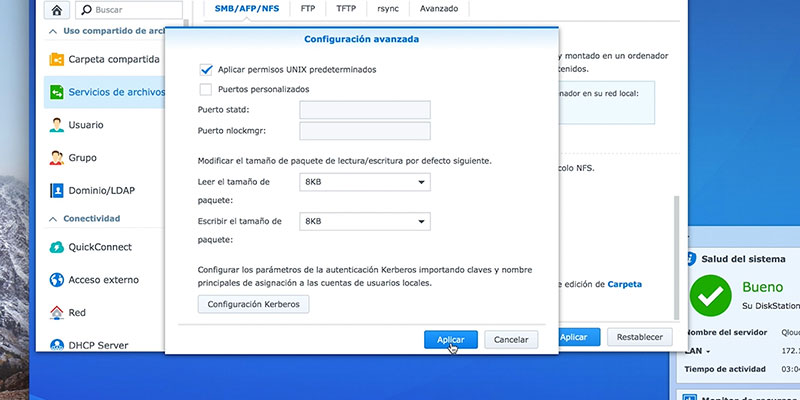The height and width of the screenshot is (400, 800).
Task: Click the Bueno status text
Action: tap(762, 287)
